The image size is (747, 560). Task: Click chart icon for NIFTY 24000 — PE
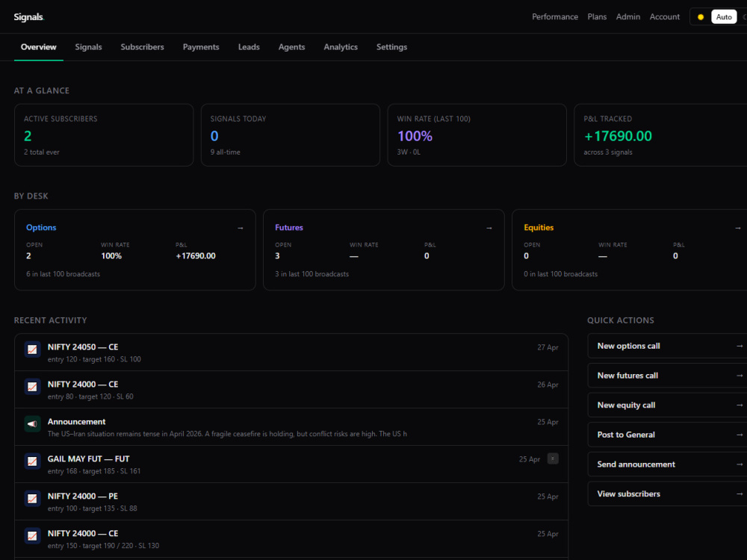(x=32, y=499)
